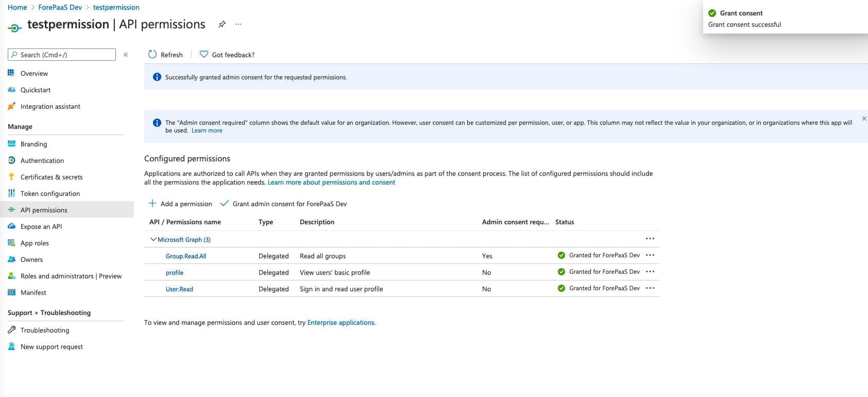This screenshot has height=397, width=868.
Task: Click the Expose an API cloud icon
Action: [11, 226]
